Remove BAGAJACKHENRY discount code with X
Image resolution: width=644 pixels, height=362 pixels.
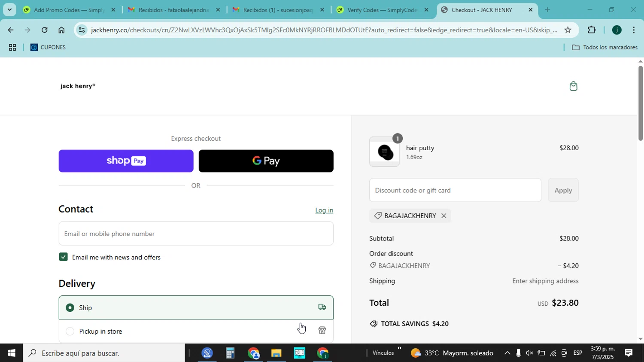(444, 216)
